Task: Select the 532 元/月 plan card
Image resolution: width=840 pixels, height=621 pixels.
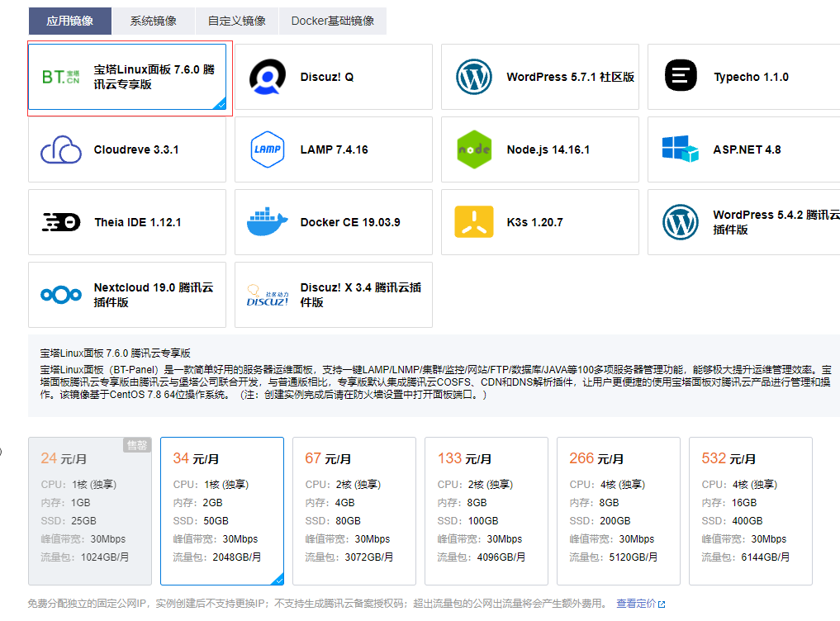Action: 751,511
